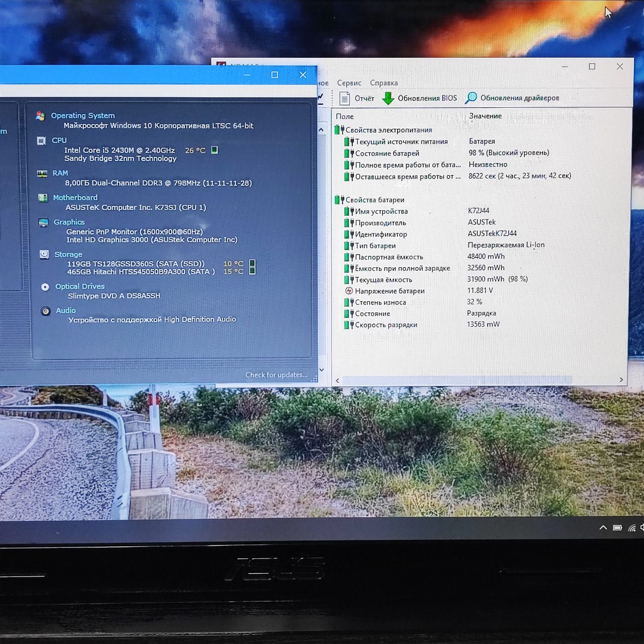The image size is (644, 644).
Task: Open the Wi-Fi network icon in system tray
Action: pyautogui.click(x=632, y=528)
